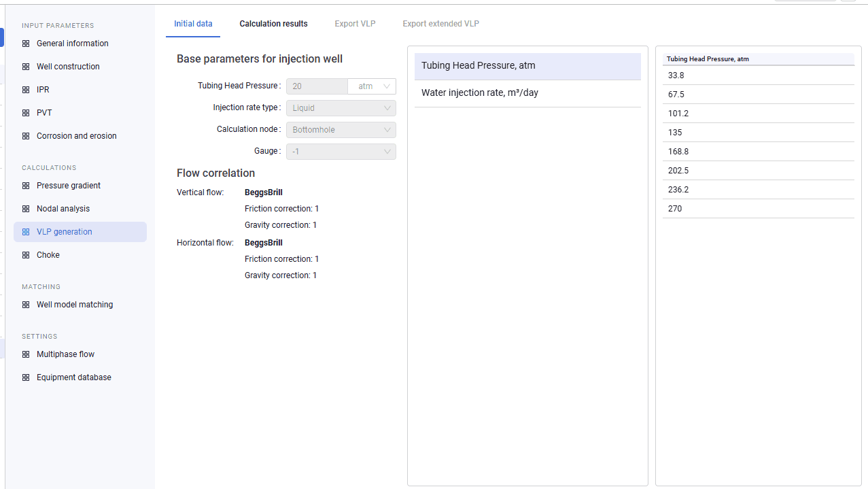Select the Export extended VLP tab
Screen dimensions: 868x489
[x=440, y=24]
